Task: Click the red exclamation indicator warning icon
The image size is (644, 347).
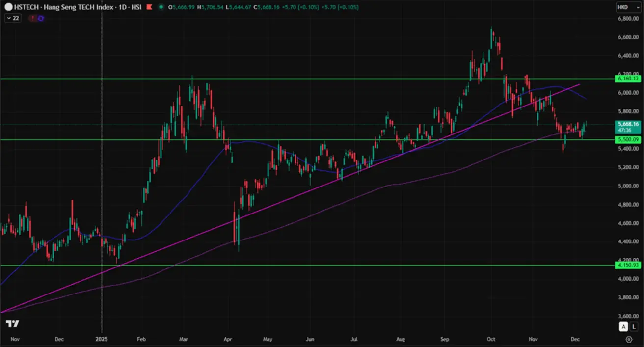Action: tap(33, 18)
